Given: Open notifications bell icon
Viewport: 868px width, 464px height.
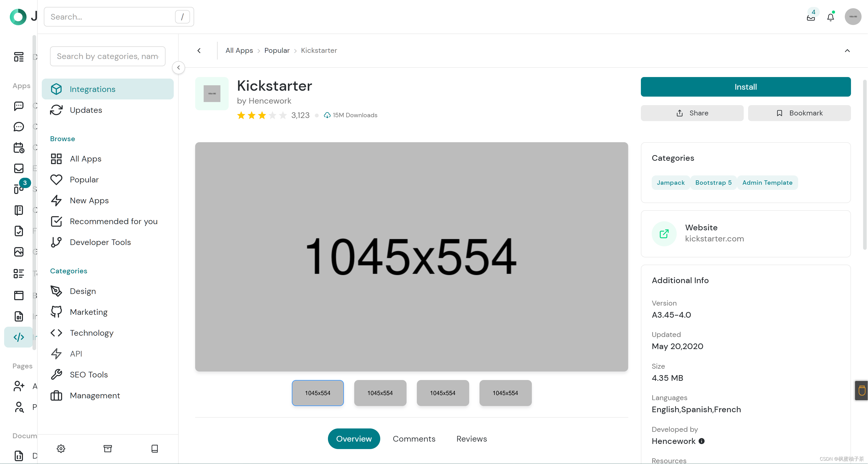Looking at the screenshot, I should coord(831,17).
